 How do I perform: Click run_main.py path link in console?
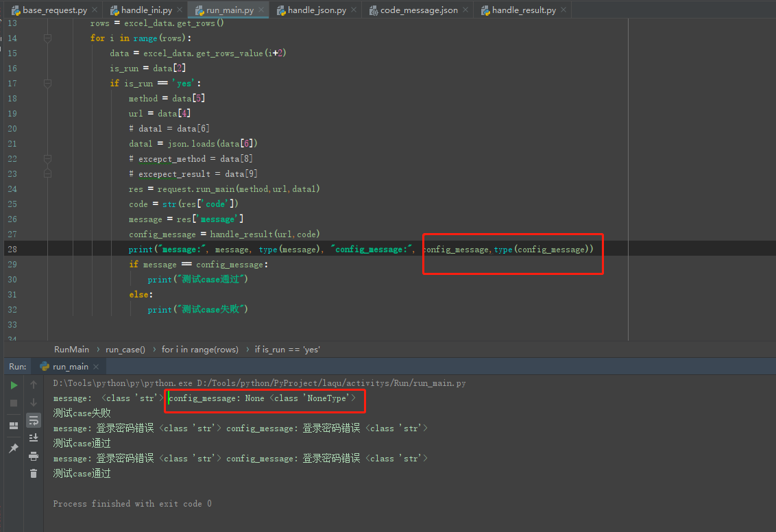pos(332,383)
